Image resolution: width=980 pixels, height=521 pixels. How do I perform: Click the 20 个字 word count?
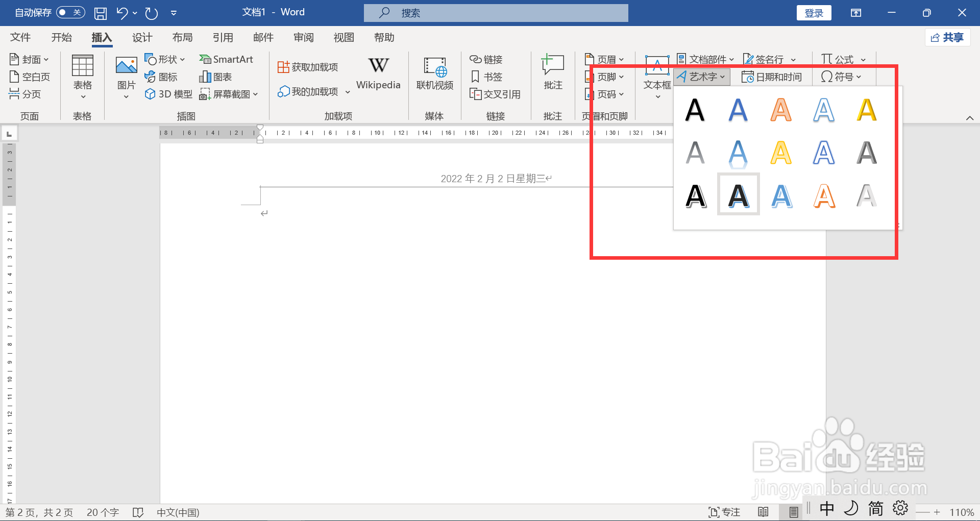(103, 512)
